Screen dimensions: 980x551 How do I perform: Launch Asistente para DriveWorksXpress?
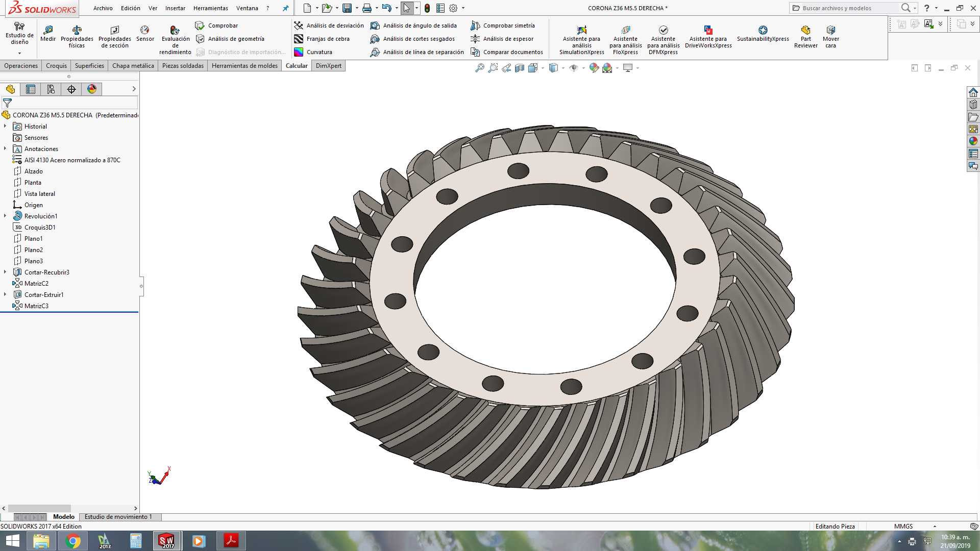pos(708,37)
